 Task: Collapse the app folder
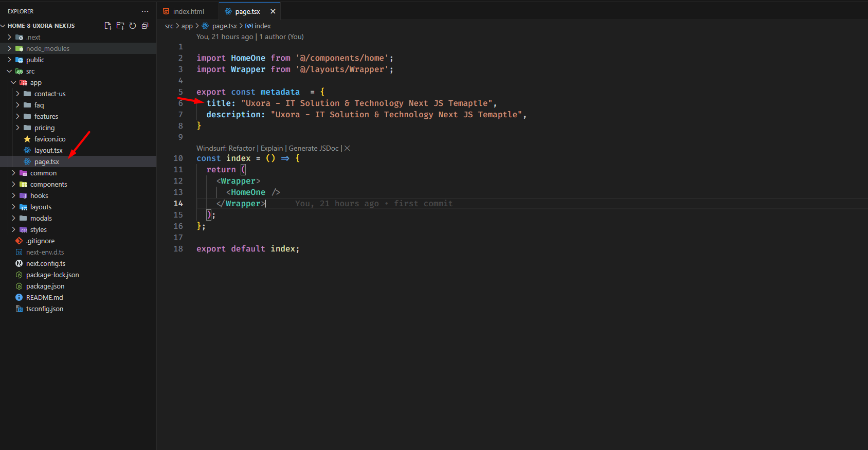coord(13,82)
